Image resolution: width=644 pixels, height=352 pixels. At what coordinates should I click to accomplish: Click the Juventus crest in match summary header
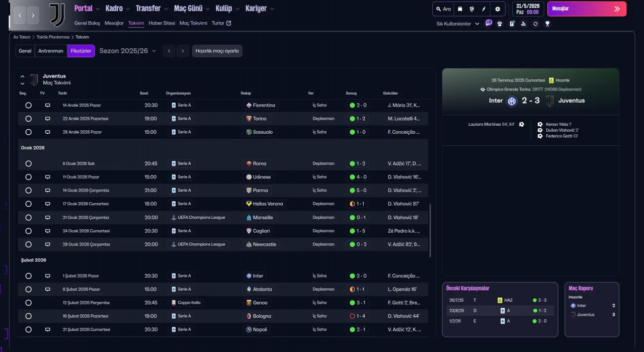tap(549, 101)
